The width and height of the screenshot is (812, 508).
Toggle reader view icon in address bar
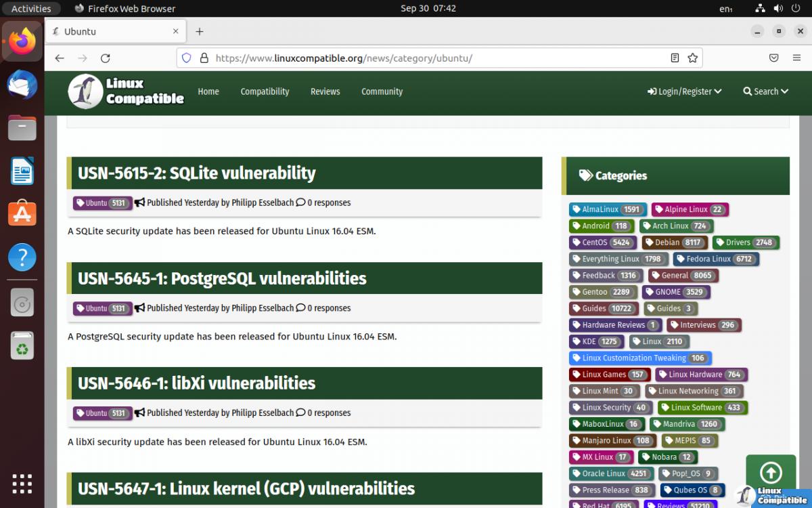(x=675, y=58)
